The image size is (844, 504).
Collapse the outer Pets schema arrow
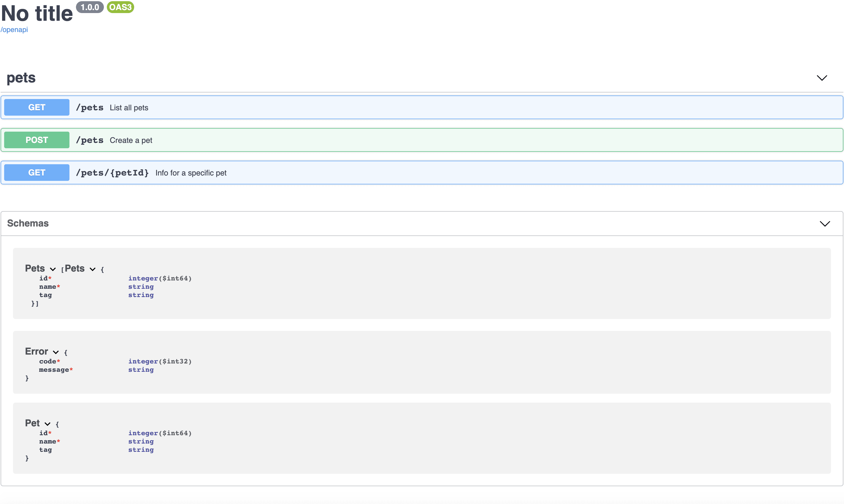tap(53, 269)
